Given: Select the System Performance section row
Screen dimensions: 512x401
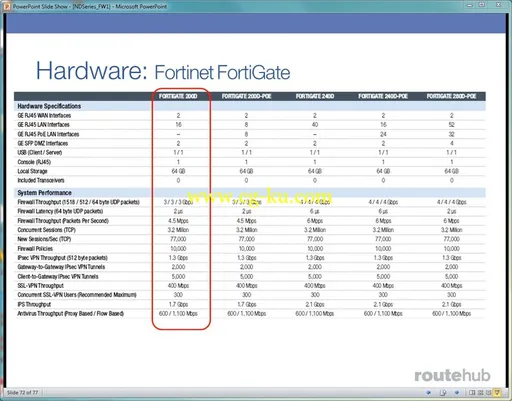Looking at the screenshot, I should click(x=250, y=193).
